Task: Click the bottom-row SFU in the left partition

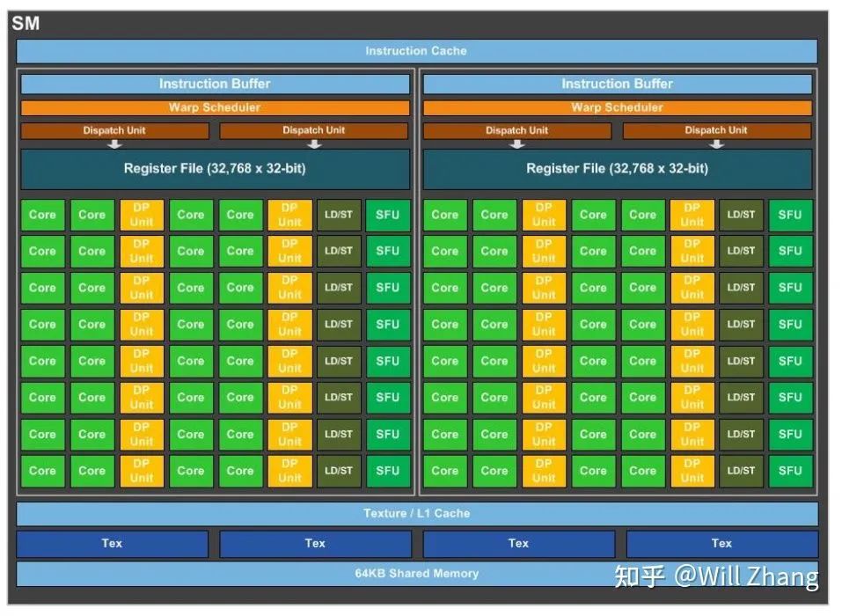Action: tap(388, 471)
